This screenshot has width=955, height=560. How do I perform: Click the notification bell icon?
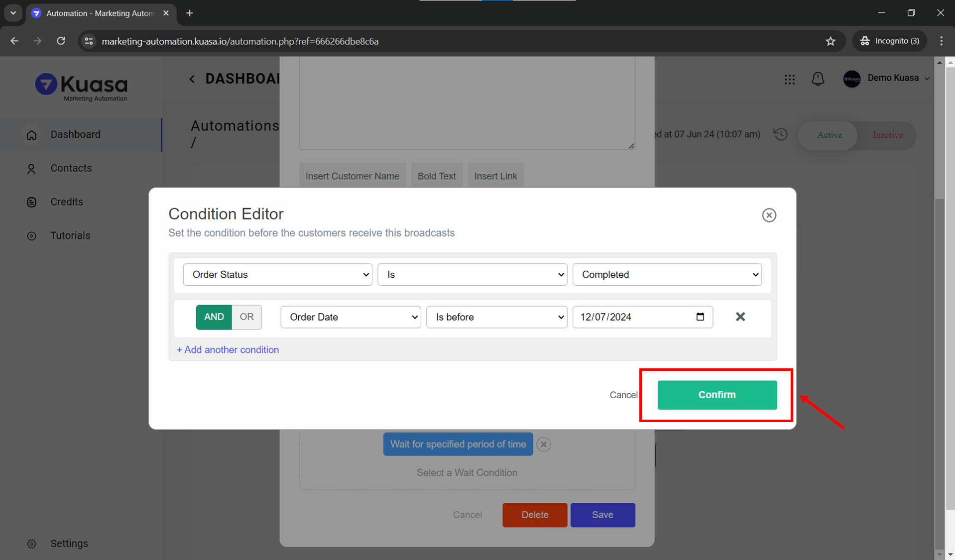pyautogui.click(x=818, y=79)
